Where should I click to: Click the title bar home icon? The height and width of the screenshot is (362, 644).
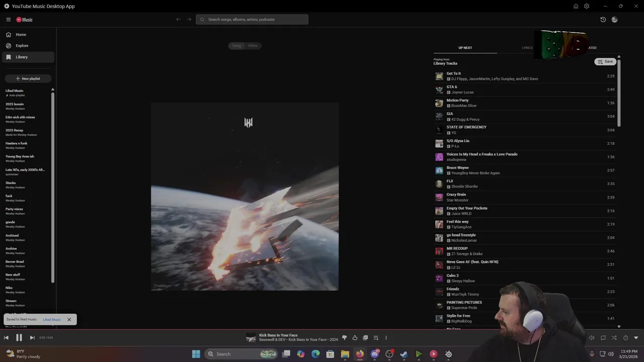(576, 6)
